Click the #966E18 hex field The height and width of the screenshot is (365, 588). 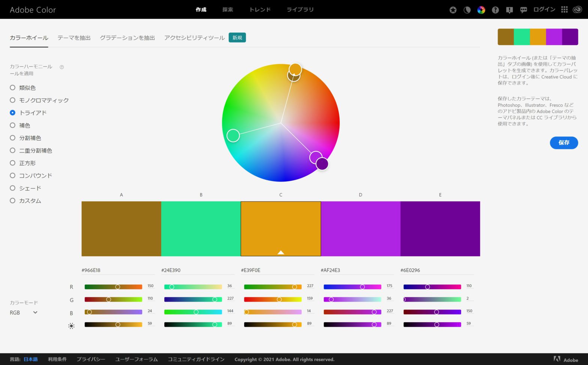[118, 270]
